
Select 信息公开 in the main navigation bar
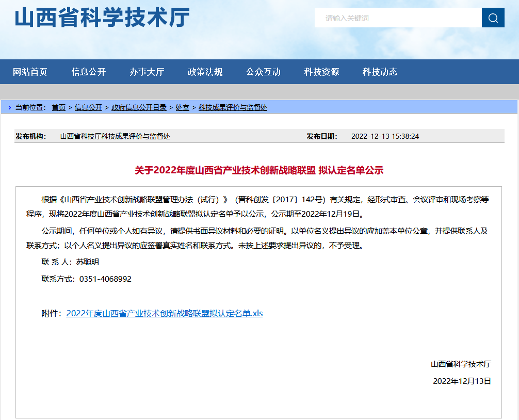tap(88, 72)
